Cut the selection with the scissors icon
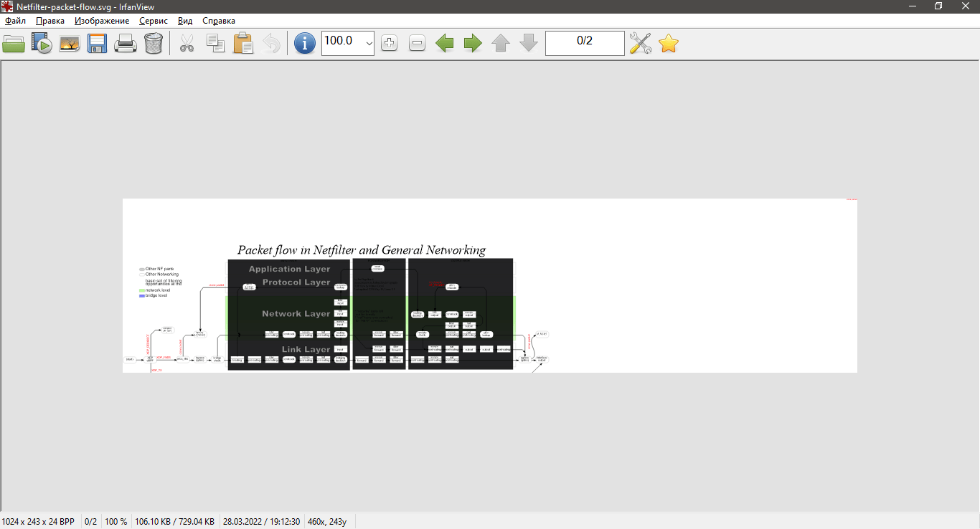The height and width of the screenshot is (529, 980). click(x=187, y=44)
